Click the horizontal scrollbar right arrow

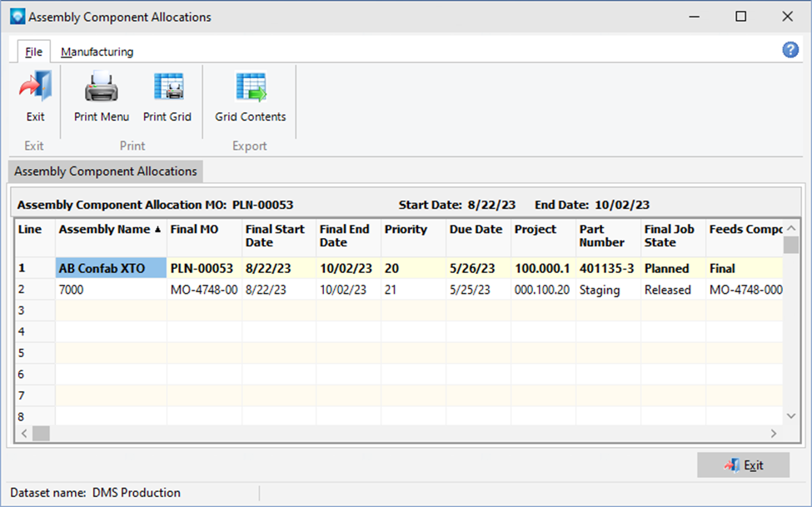pos(774,434)
